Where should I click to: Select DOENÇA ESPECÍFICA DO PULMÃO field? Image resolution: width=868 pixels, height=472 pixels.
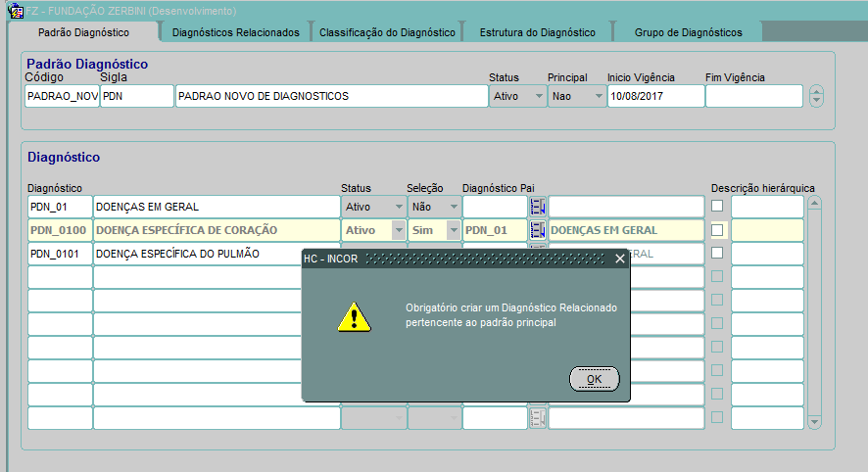pyautogui.click(x=198, y=254)
